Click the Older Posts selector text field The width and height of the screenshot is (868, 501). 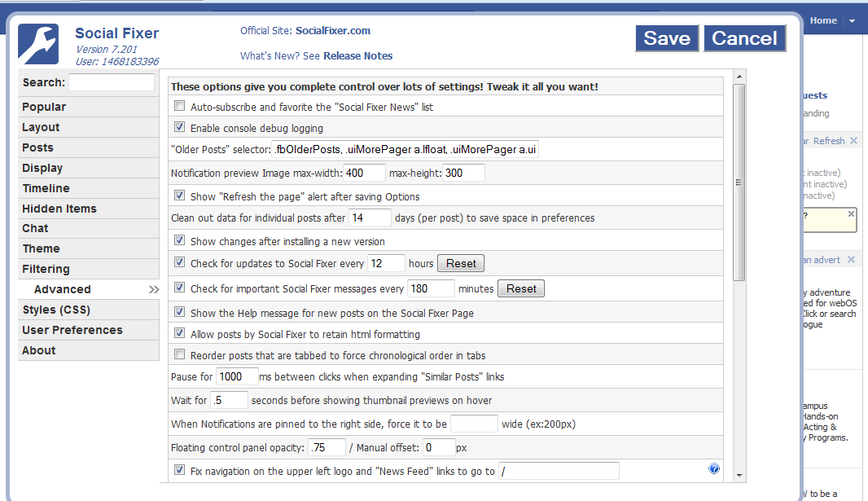click(x=406, y=149)
